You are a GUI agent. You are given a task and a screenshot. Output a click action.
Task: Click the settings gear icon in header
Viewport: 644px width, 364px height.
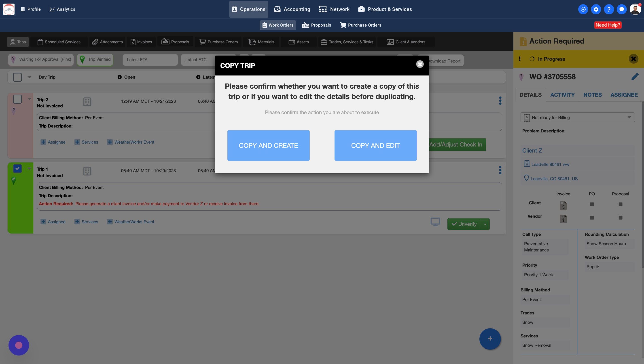(x=596, y=9)
